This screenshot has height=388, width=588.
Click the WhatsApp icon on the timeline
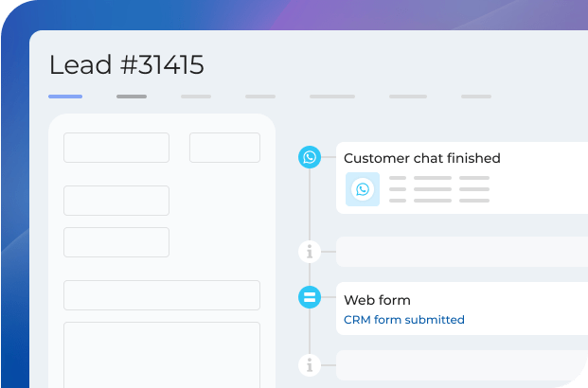coord(309,157)
